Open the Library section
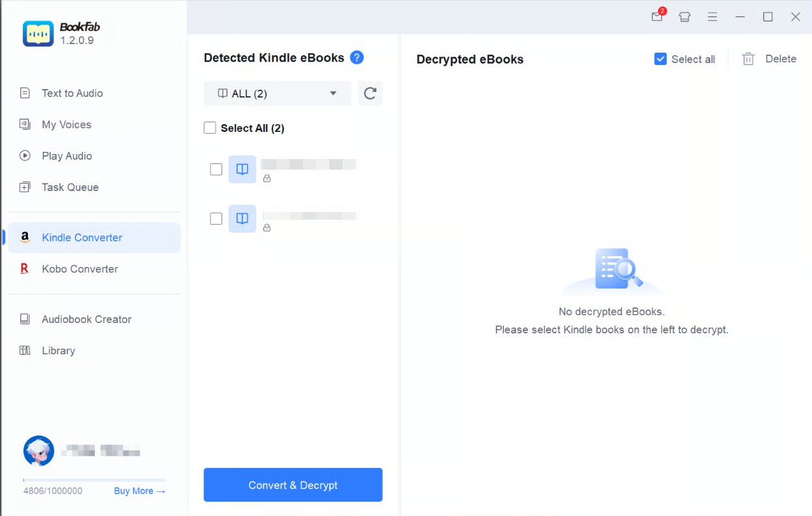The height and width of the screenshot is (516, 812). [58, 350]
